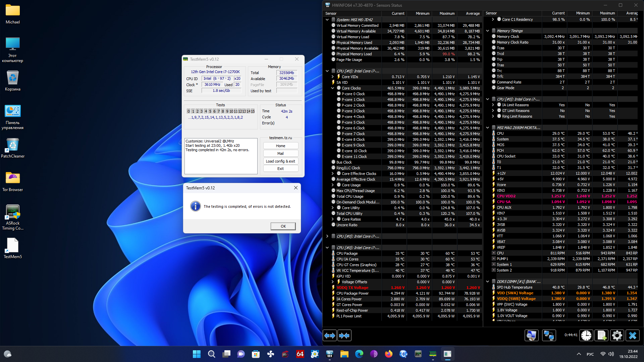Collapse the System: MSI MS-7D42 sensor group
Screen dimensions: 644x362
point(327,20)
